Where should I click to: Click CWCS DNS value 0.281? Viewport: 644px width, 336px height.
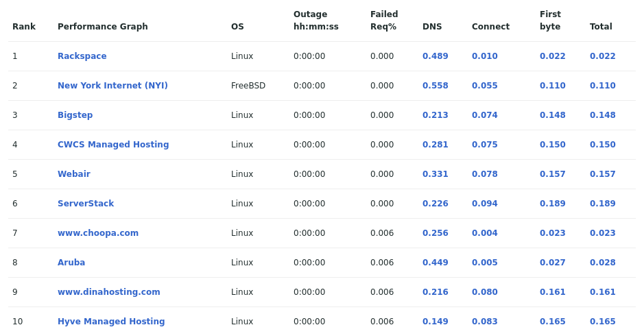click(x=436, y=145)
